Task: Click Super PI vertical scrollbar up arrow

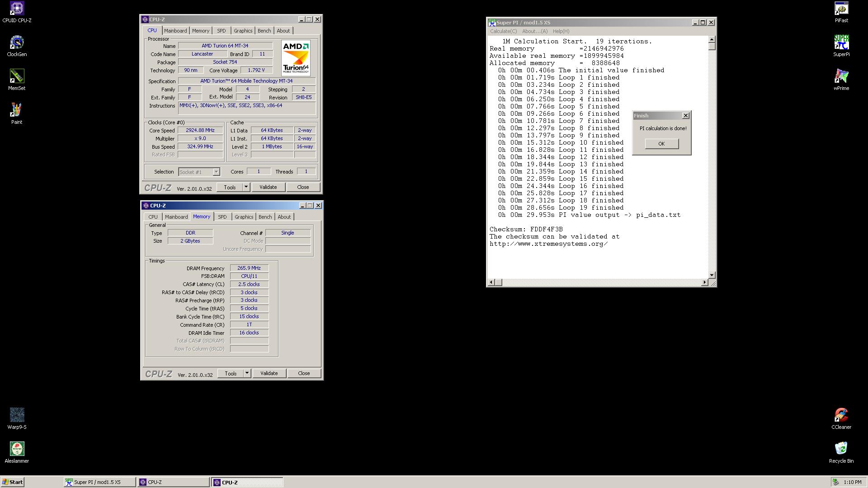Action: (712, 40)
